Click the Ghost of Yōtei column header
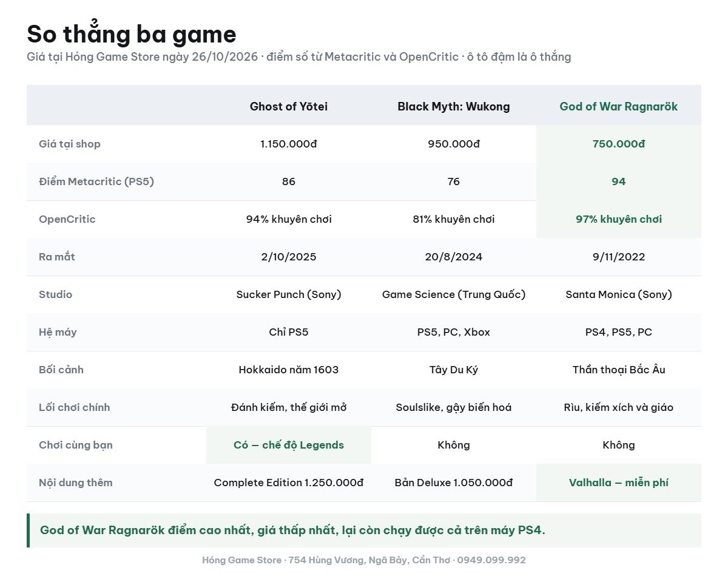The height and width of the screenshot is (573, 728). click(x=289, y=106)
